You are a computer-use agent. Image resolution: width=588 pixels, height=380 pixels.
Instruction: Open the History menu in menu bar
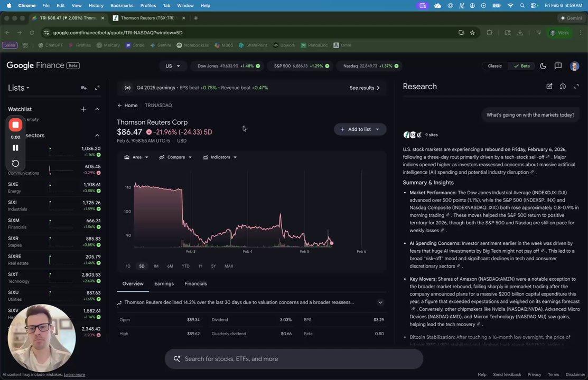tap(96, 6)
